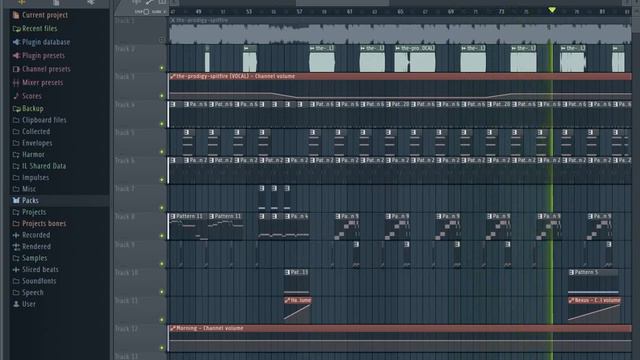Select the Track 12 header label
The height and width of the screenshot is (360, 640).
(127, 329)
